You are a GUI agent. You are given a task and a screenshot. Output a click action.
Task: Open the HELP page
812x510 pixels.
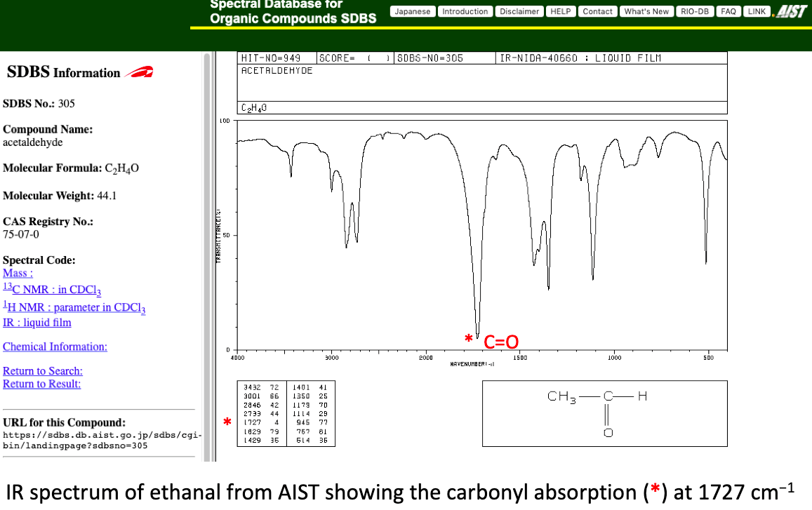pos(560,12)
